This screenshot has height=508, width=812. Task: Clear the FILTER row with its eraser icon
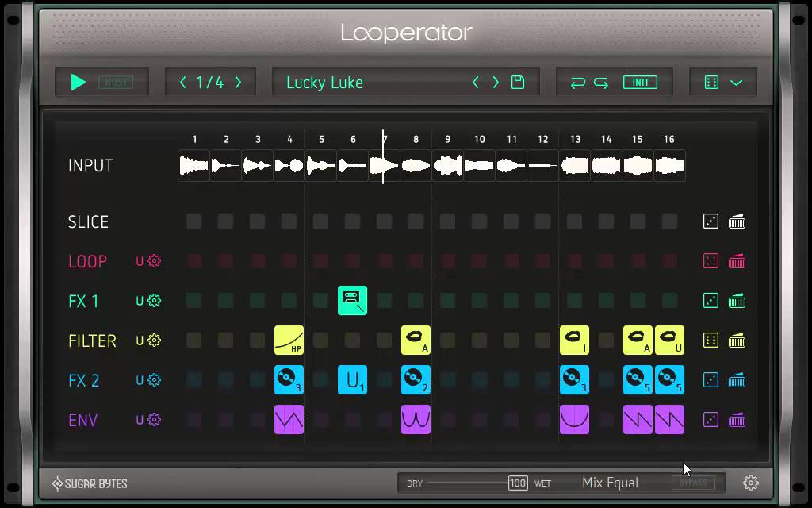[737, 341]
